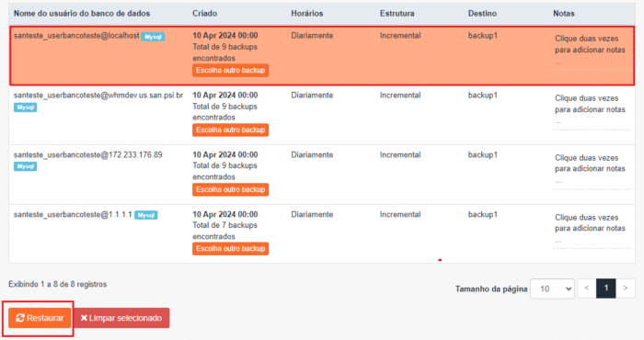This screenshot has height=340, width=644.
Task: Click the 10 Apr 2024 00:00 date in localhost row
Action: (x=225, y=36)
